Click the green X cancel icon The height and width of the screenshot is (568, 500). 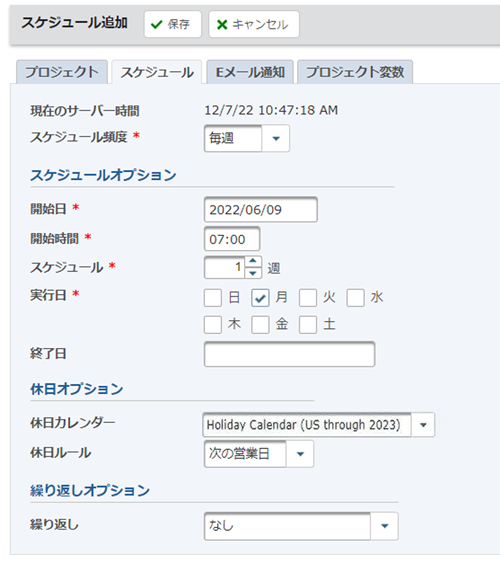tap(222, 25)
